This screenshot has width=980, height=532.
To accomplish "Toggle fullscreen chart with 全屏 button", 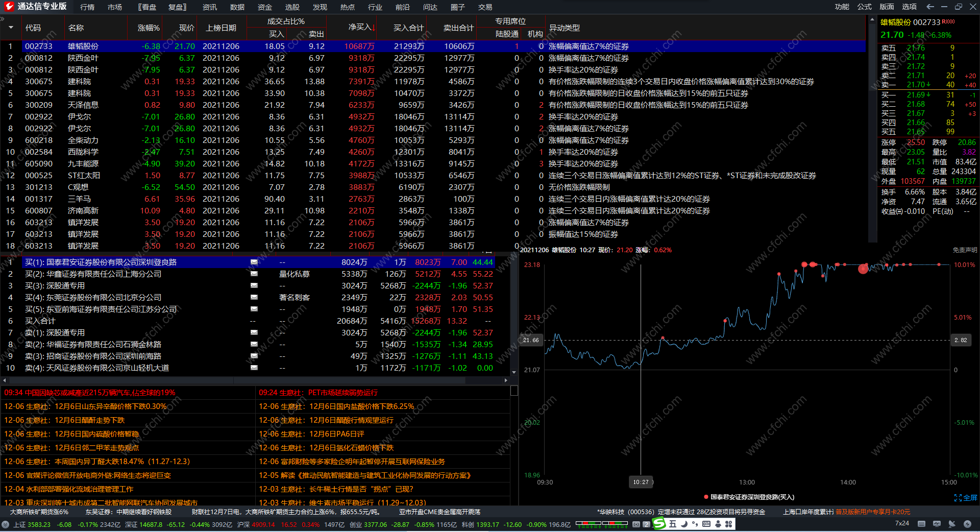I will (966, 498).
